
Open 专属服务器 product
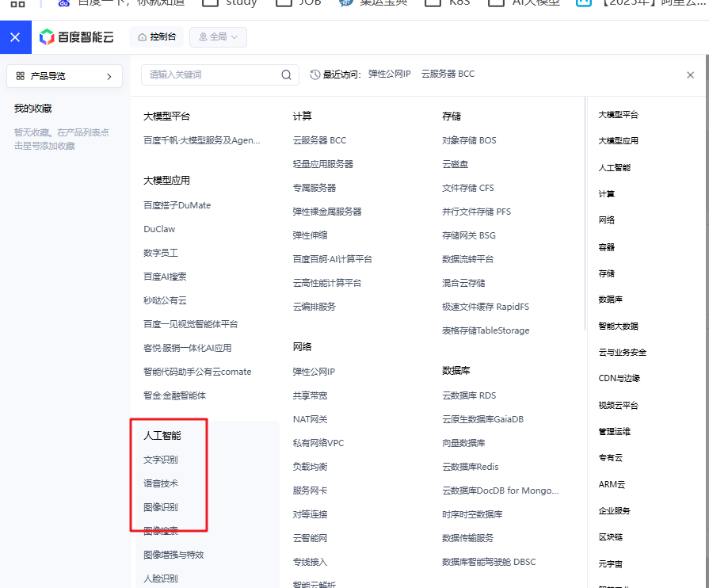pos(314,188)
